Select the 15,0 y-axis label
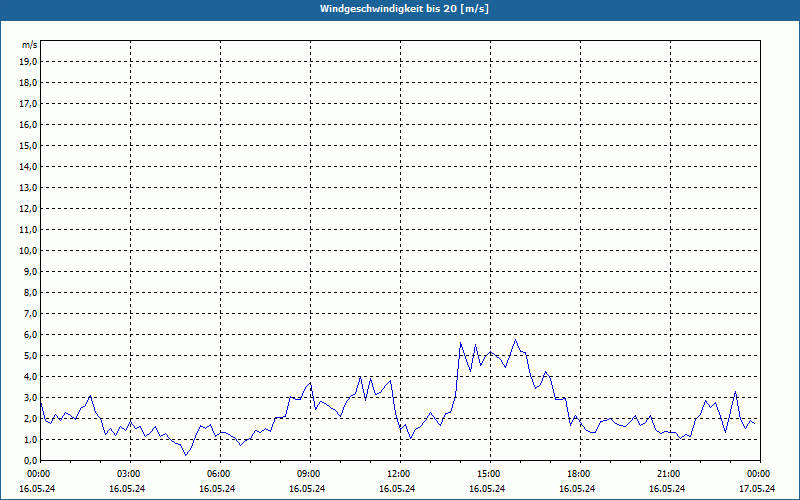Image resolution: width=800 pixels, height=500 pixels. coord(29,145)
